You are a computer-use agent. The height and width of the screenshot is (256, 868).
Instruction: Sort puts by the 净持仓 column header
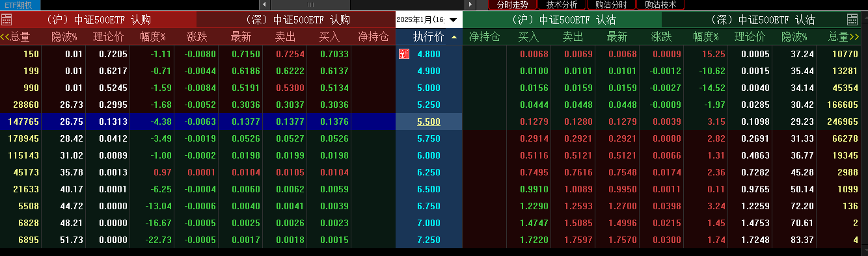[484, 37]
